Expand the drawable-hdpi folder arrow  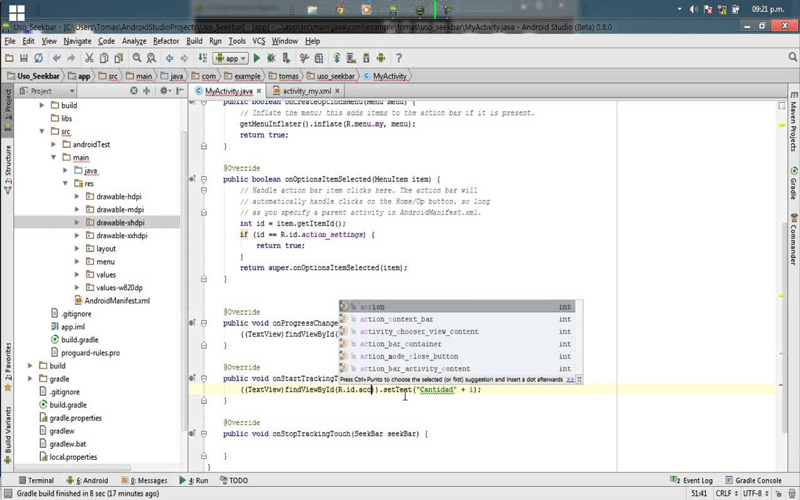click(x=77, y=197)
